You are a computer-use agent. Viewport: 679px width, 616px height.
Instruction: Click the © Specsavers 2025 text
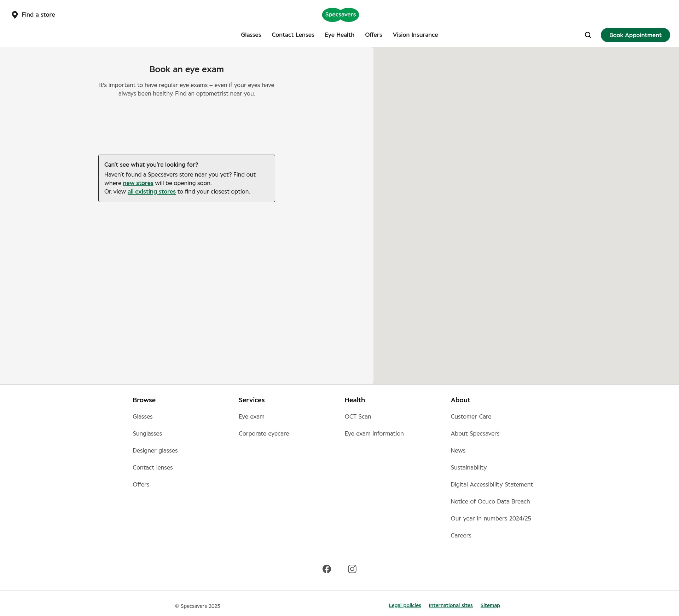(197, 606)
